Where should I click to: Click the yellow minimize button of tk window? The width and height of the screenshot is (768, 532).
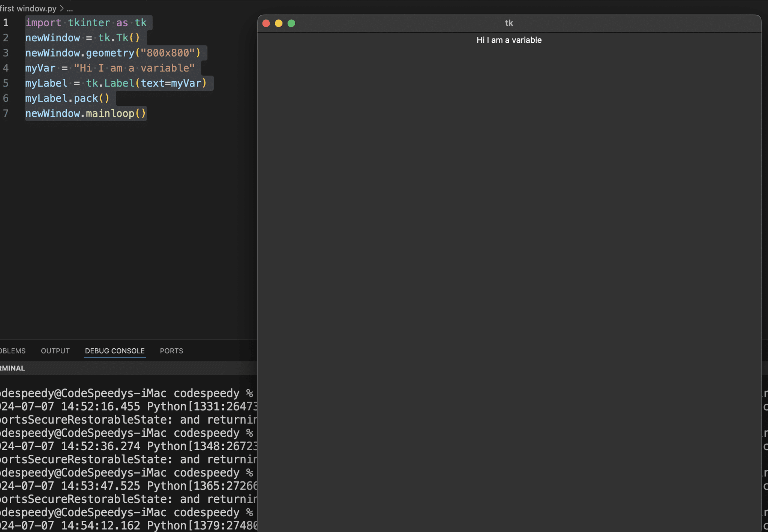[279, 23]
